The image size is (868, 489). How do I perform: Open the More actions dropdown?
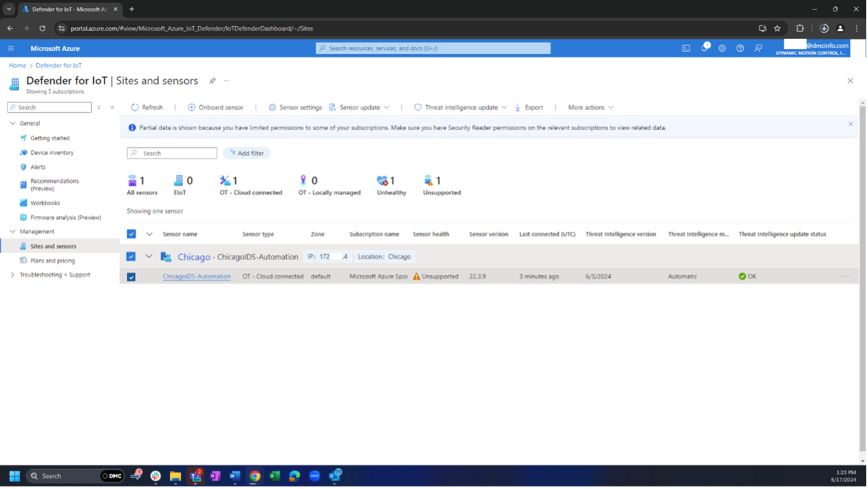[x=591, y=107]
